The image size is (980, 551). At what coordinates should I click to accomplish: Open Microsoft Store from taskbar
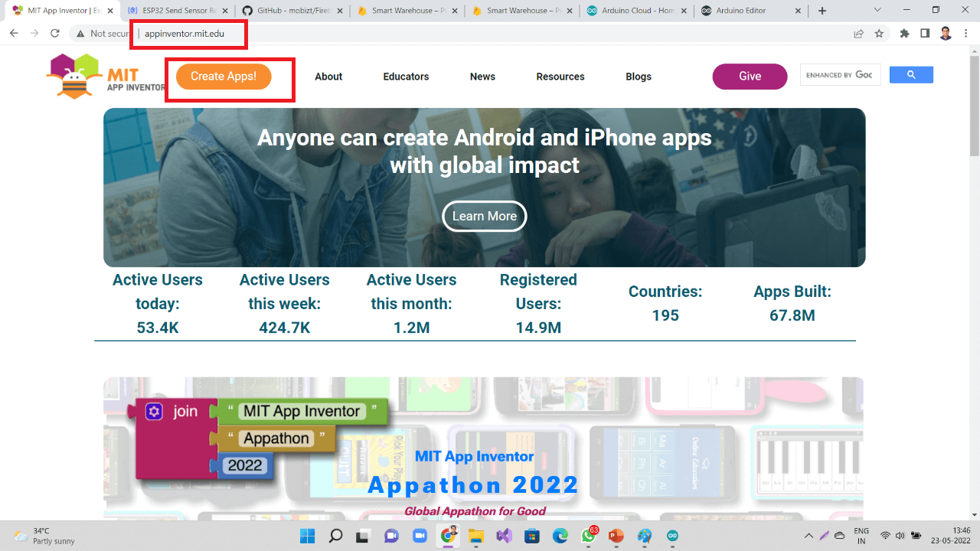point(532,536)
